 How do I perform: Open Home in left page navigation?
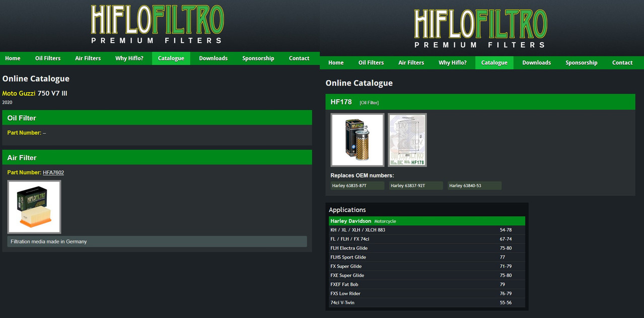click(x=13, y=58)
